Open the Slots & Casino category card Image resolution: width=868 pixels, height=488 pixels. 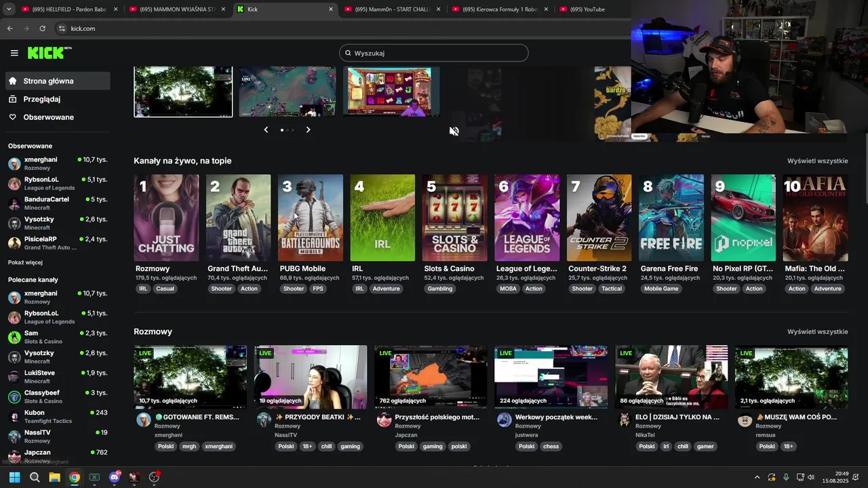pos(454,218)
